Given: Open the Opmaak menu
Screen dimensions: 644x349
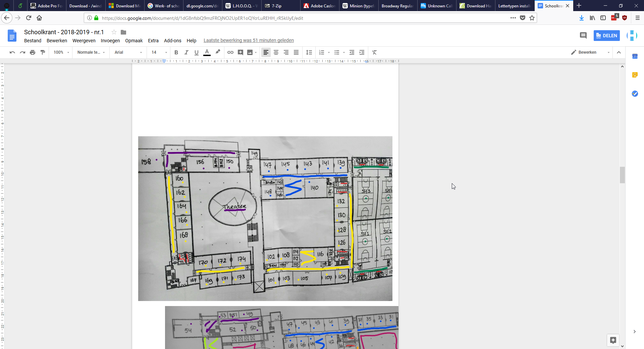Looking at the screenshot, I should (134, 41).
